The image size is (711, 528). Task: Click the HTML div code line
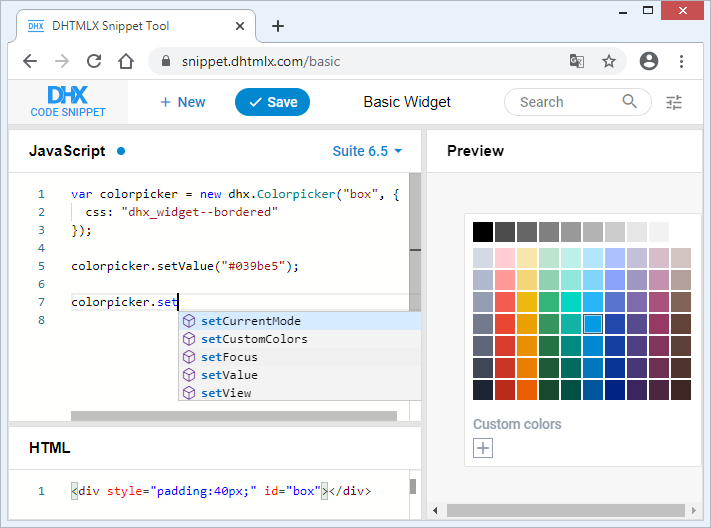coord(221,491)
